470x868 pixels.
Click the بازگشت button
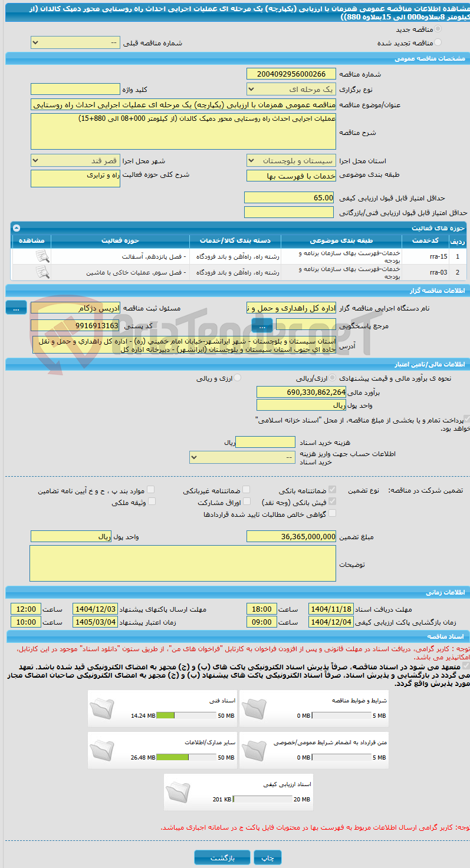222,857
